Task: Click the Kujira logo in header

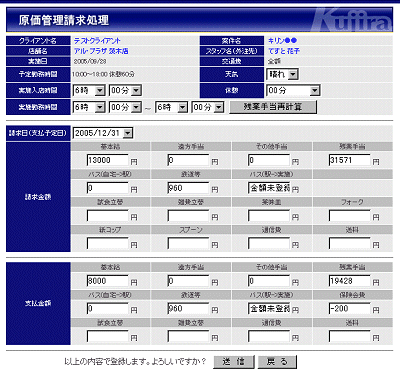Action: point(352,20)
